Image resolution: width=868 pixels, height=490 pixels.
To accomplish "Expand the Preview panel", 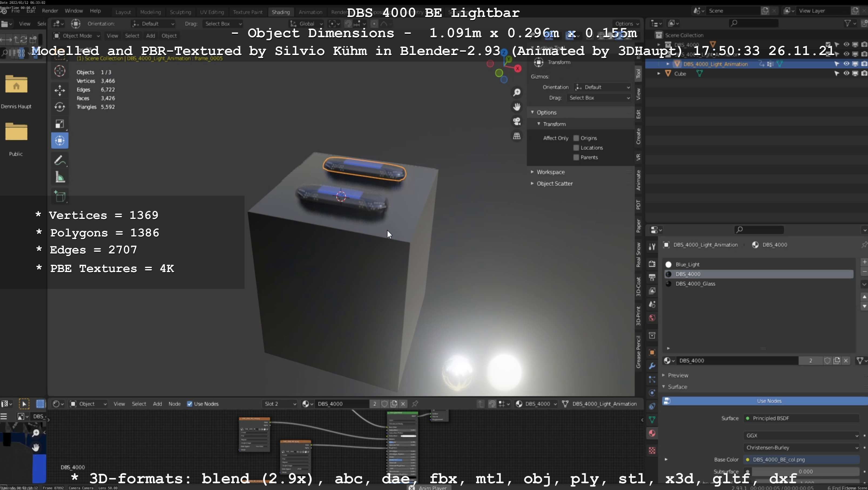I will (678, 375).
